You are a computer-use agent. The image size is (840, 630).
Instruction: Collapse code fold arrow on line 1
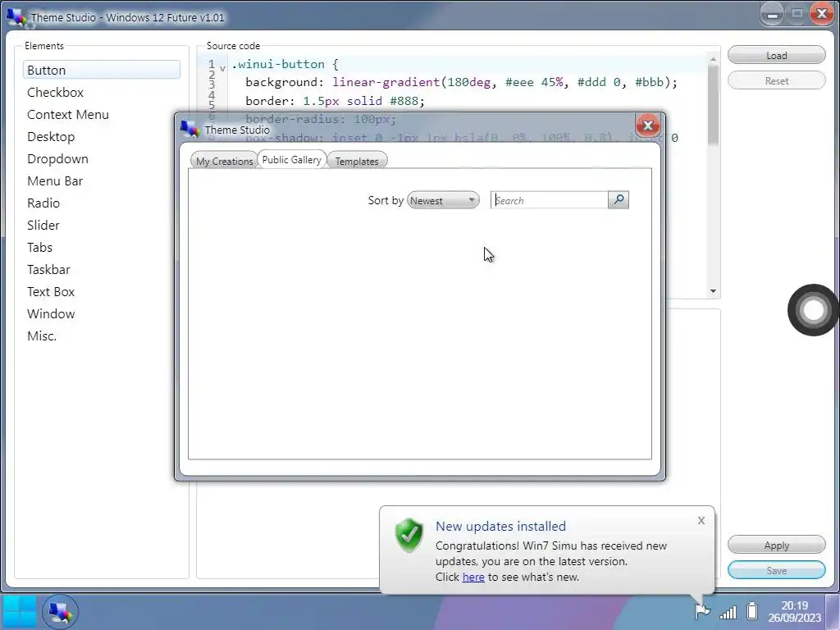[222, 68]
